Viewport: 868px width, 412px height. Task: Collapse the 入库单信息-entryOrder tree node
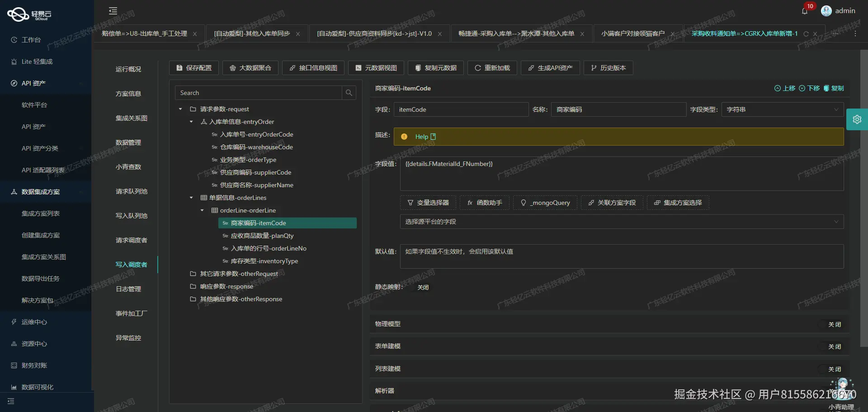[x=191, y=122]
